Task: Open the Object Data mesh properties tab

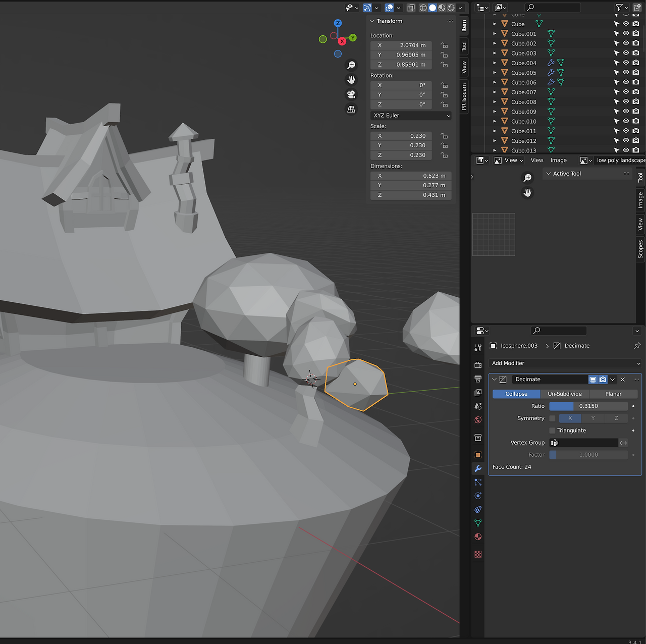Action: pyautogui.click(x=478, y=523)
